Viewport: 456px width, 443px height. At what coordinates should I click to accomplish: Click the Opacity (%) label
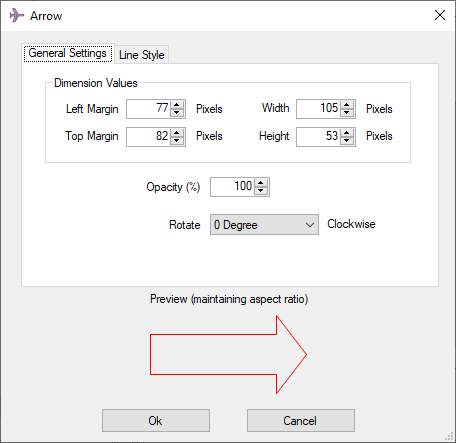click(173, 187)
